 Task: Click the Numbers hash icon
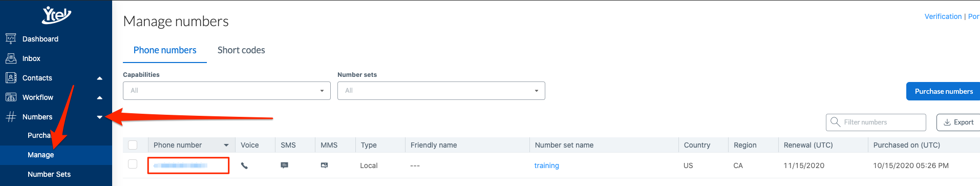click(11, 116)
